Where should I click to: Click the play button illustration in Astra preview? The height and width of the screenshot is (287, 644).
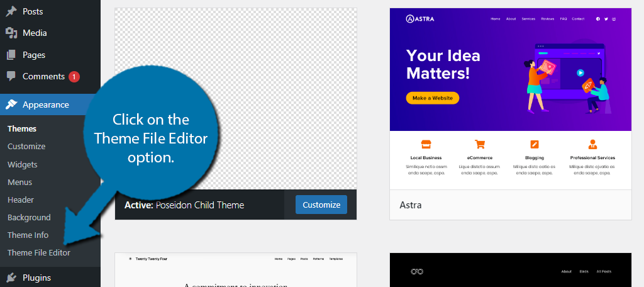[580, 73]
